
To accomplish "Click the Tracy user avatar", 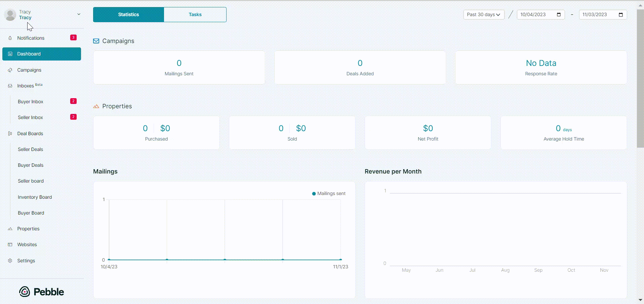I will [10, 15].
